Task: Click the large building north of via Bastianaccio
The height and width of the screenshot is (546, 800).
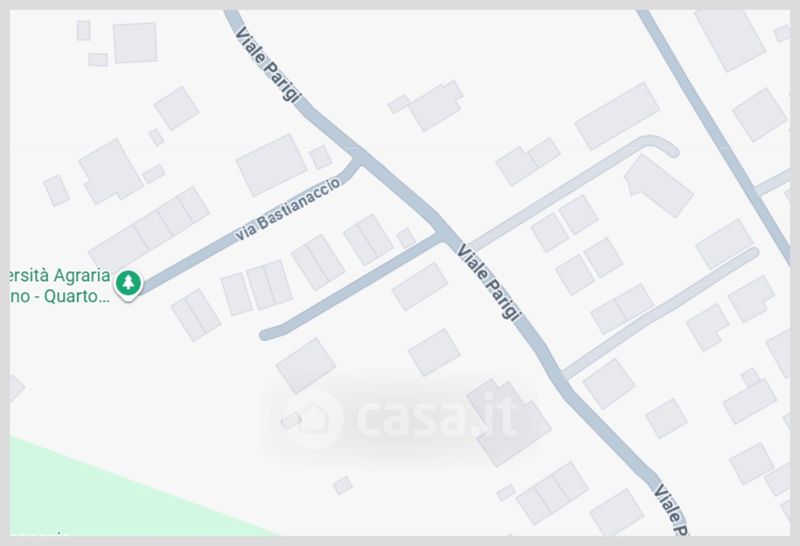Action: click(x=271, y=164)
